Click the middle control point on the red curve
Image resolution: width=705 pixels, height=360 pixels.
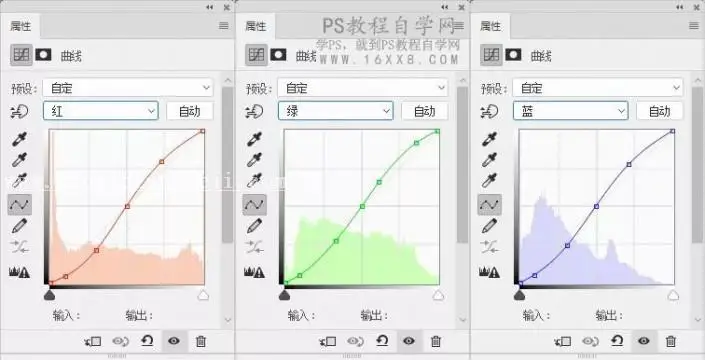[x=127, y=206]
